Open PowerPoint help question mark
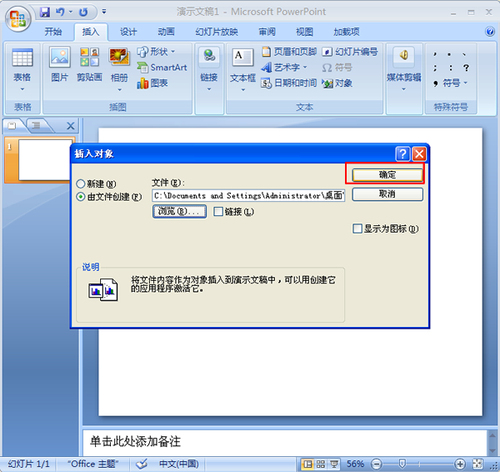Image resolution: width=500 pixels, height=472 pixels. pos(490,32)
